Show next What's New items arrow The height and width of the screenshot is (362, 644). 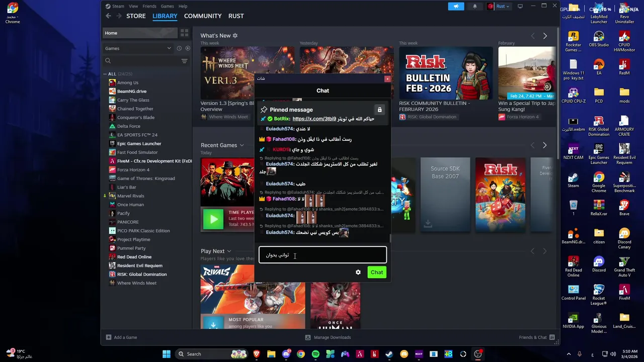[545, 36]
